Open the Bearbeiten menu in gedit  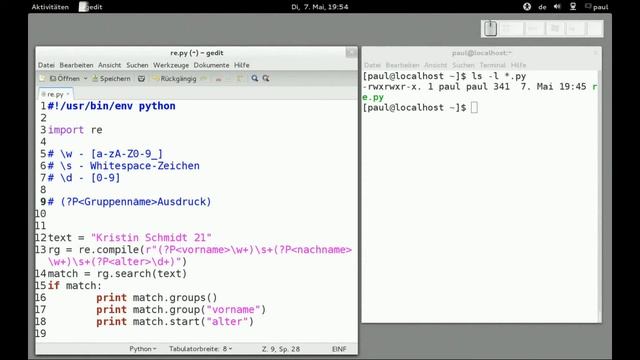76,65
